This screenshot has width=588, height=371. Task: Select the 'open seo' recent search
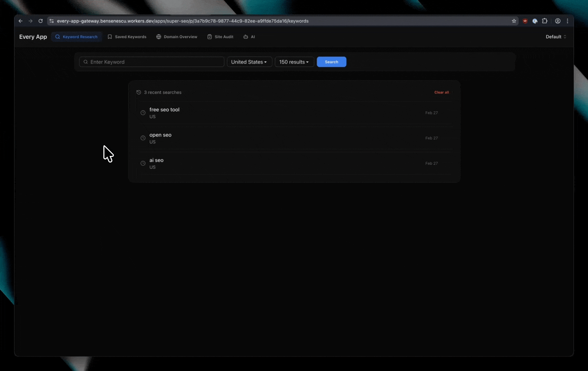coord(160,135)
